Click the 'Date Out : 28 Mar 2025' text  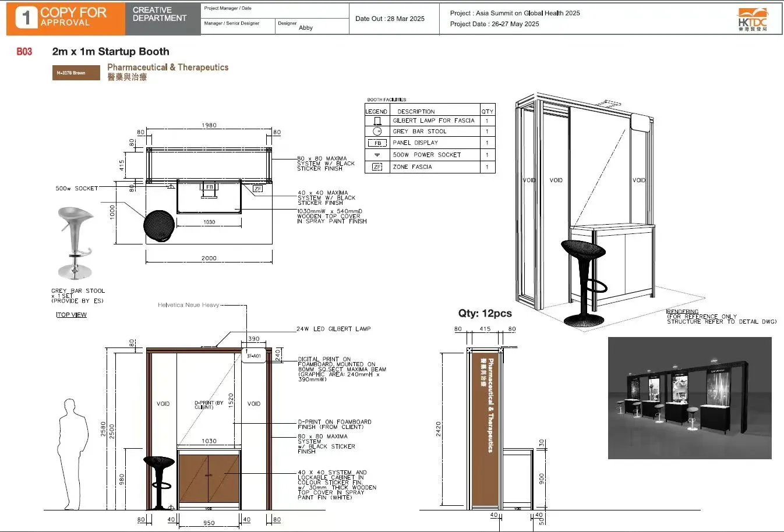coord(390,19)
